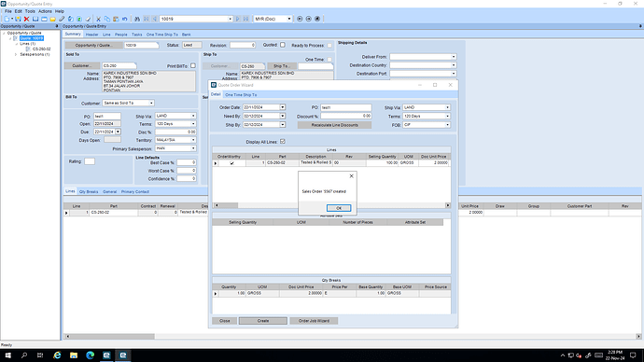644x362 pixels.
Task: Open the Order Date dropdown in wizard
Action: (283, 107)
